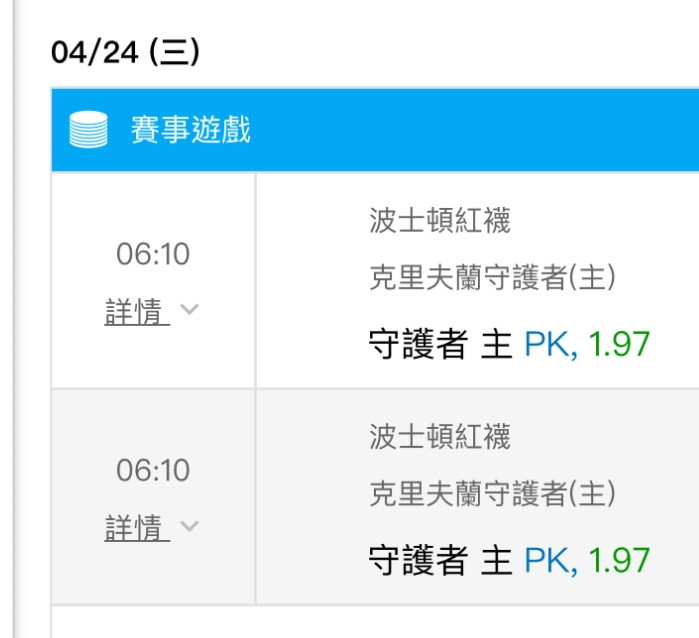This screenshot has height=638, width=699.
Task: Select 克里夫蘭守護者(主) in second game row
Action: (x=493, y=493)
